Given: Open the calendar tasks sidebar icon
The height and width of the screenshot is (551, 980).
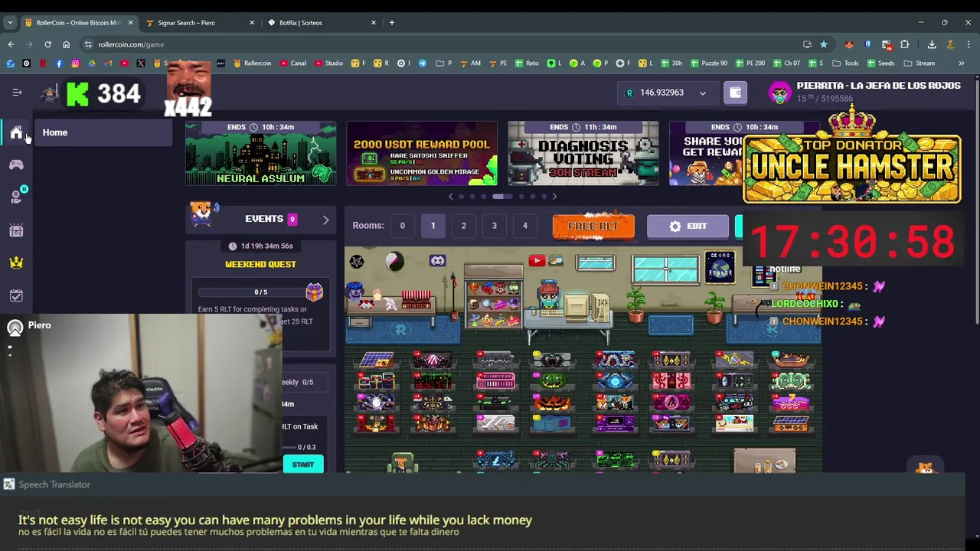Looking at the screenshot, I should click(16, 295).
